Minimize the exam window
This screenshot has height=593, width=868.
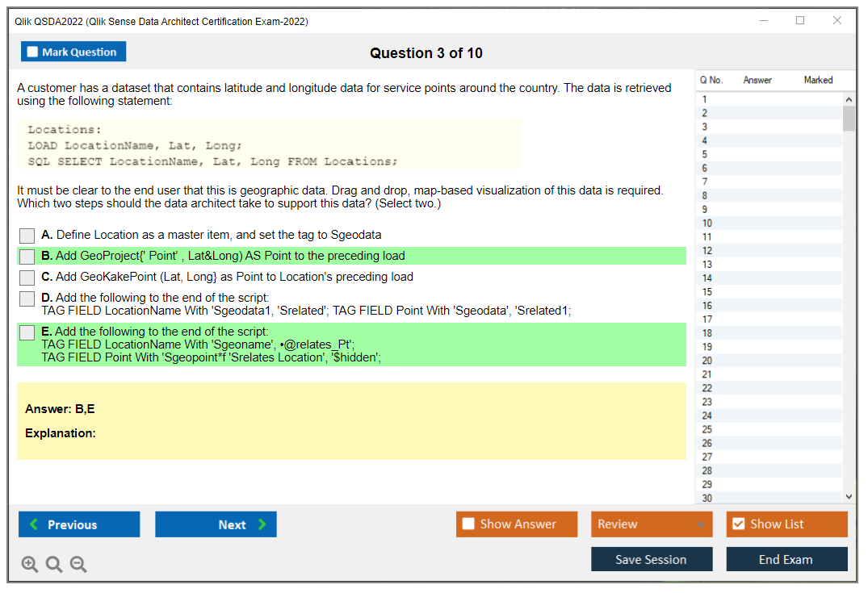point(763,21)
